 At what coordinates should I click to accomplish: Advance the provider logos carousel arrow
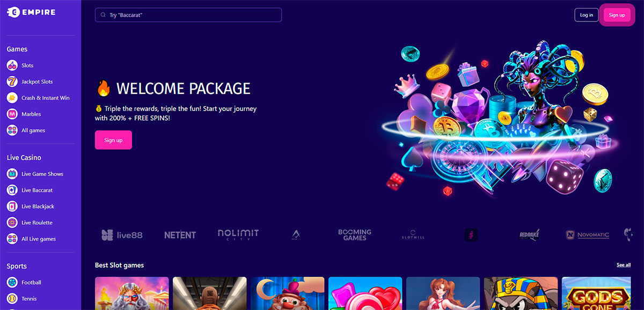632,235
